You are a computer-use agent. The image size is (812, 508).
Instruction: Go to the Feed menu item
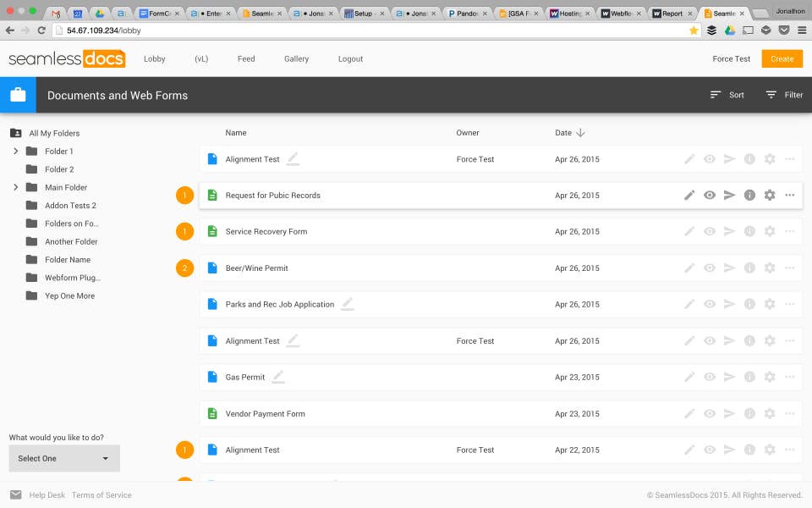tap(246, 59)
